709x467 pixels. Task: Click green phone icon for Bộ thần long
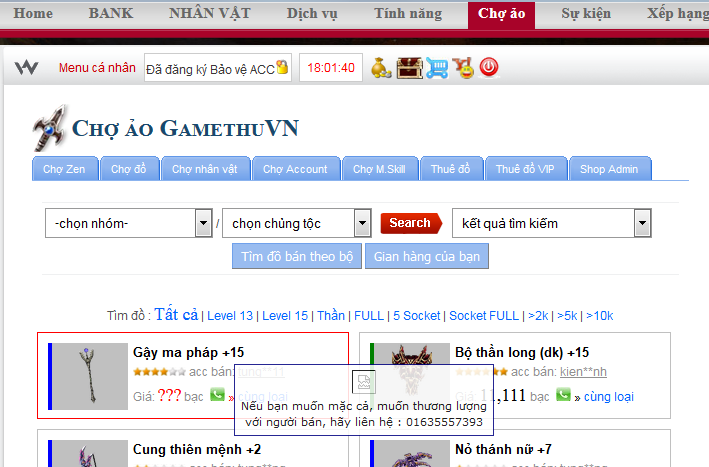(x=563, y=395)
